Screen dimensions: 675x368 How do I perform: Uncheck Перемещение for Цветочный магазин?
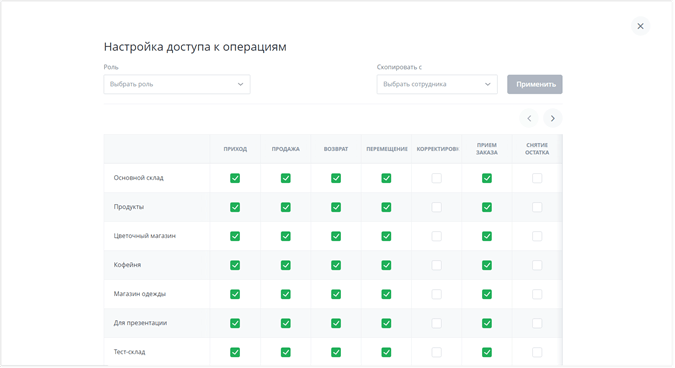click(386, 236)
